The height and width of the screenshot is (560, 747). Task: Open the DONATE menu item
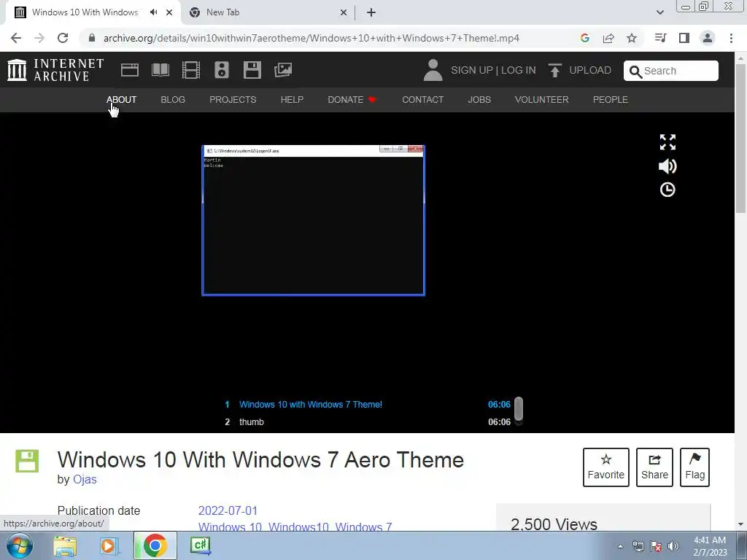pos(352,99)
